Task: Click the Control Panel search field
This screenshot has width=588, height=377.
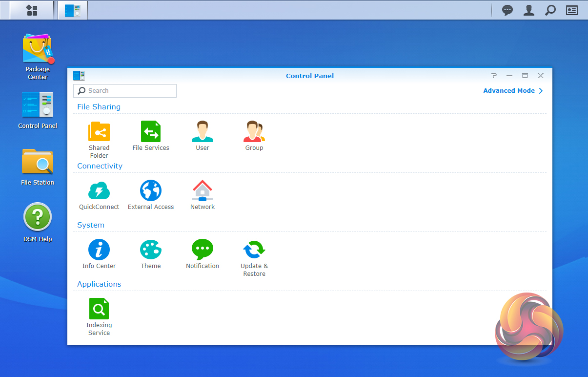Action: tap(125, 91)
